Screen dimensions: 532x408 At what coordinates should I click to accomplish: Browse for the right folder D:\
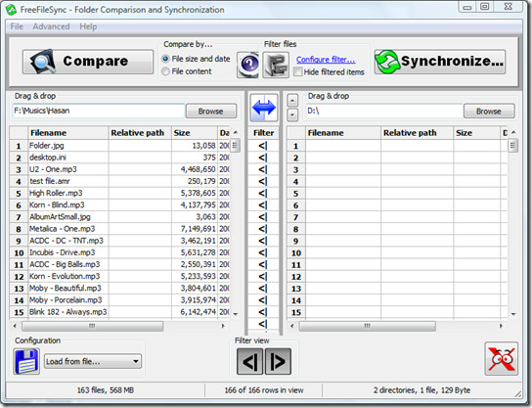[489, 111]
